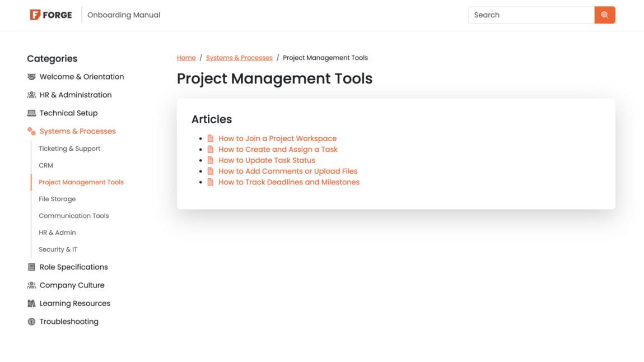Viewport: 644px width, 362px height.
Task: Click the handshake icon beside Welcome & Orientation
Action: (31, 77)
